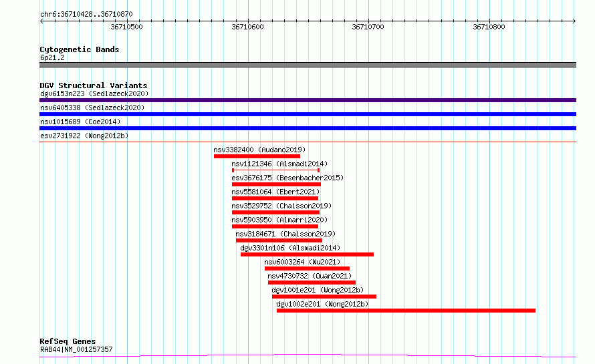This screenshot has width=595, height=364.
Task: Click the thin red bar under nsv1121346
Action: (x=275, y=170)
